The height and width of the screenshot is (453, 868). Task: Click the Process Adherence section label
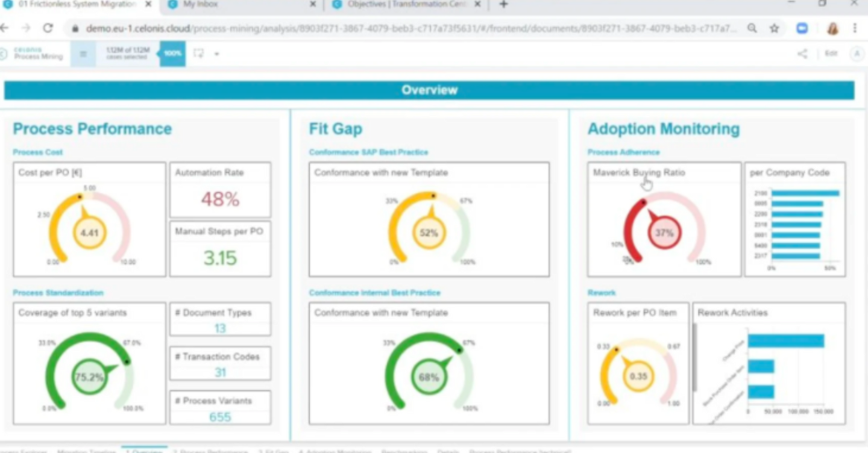pos(623,152)
